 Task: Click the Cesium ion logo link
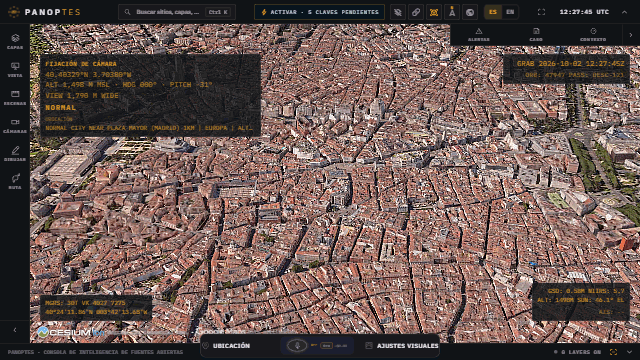pos(71,333)
